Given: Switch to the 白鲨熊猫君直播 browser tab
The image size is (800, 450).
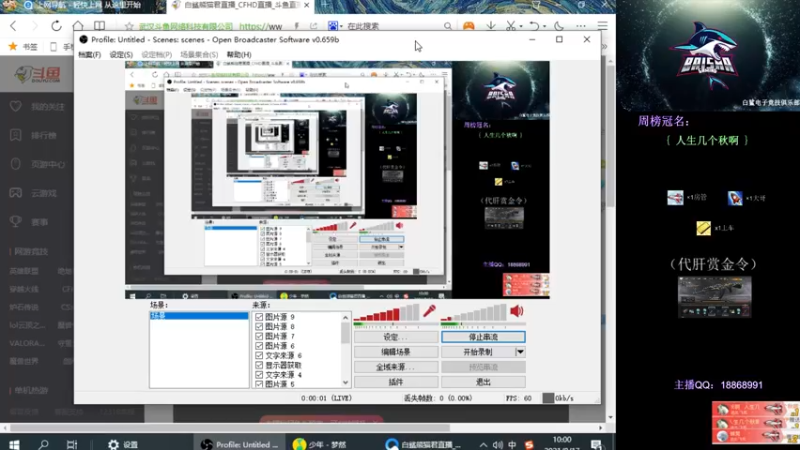Looking at the screenshot, I should (x=242, y=6).
